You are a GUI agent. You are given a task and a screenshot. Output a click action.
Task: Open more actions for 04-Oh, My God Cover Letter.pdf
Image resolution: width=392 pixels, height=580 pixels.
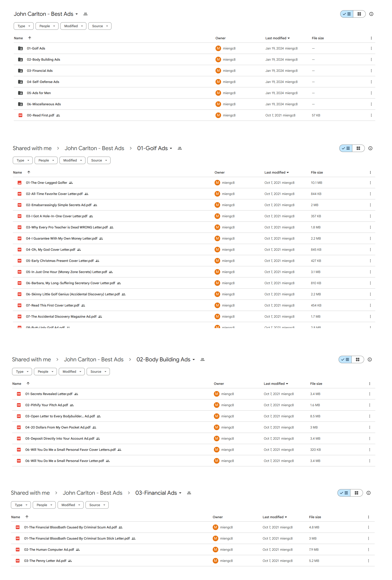coord(370,250)
